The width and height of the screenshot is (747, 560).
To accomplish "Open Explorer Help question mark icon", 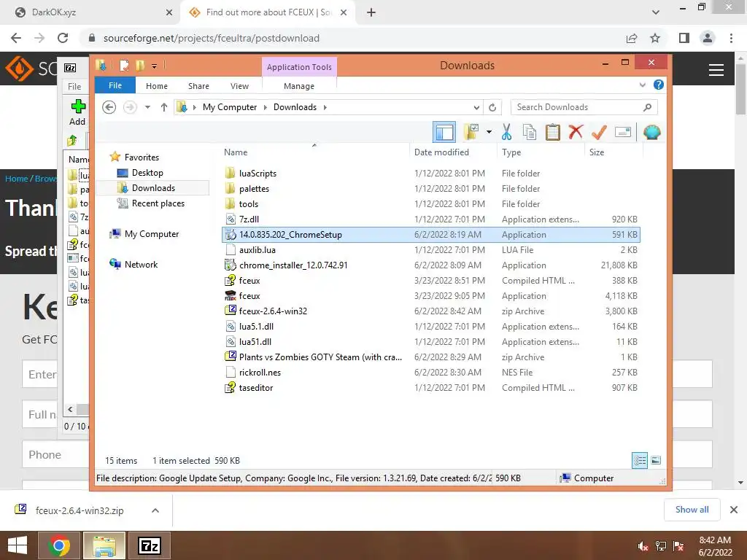I will tap(659, 85).
